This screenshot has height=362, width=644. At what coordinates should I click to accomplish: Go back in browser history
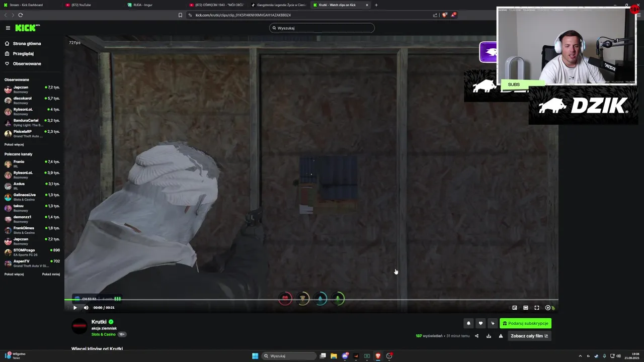click(x=6, y=15)
